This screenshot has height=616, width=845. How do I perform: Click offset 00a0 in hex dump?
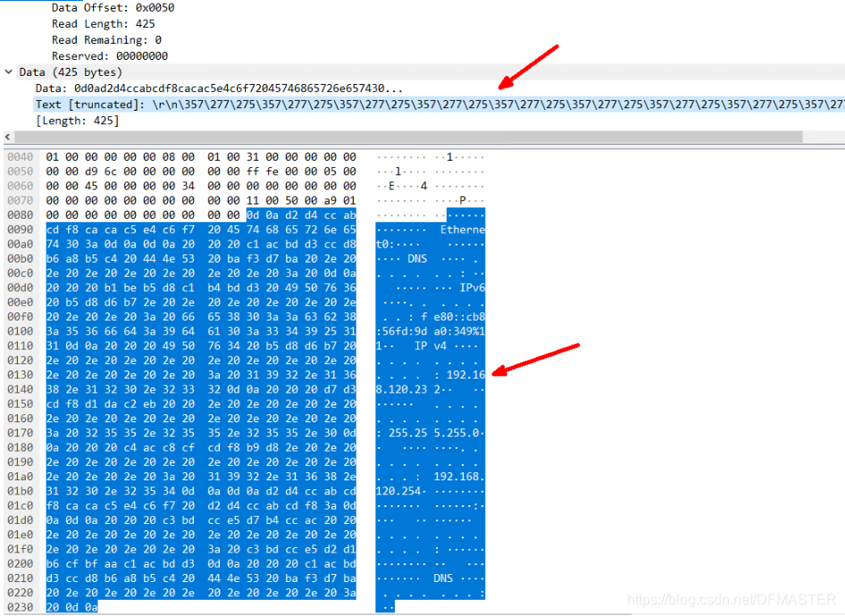point(20,244)
